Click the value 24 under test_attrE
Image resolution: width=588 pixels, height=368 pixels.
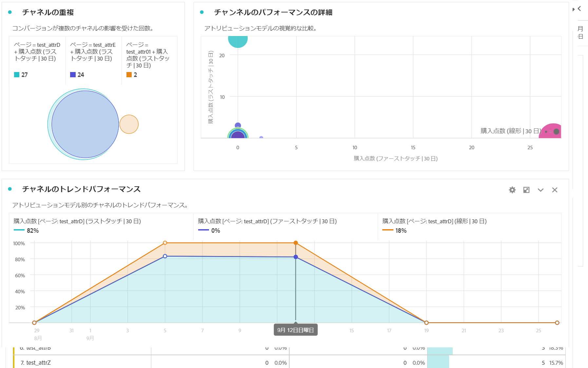[x=81, y=75]
